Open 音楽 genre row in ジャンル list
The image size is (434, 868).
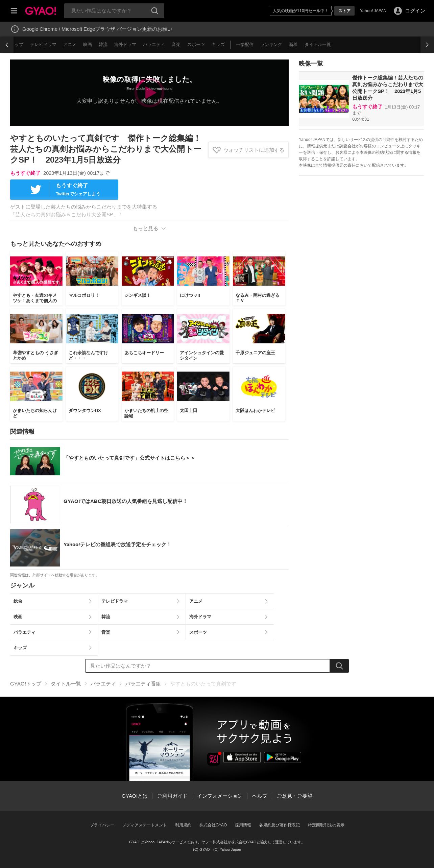[142, 632]
